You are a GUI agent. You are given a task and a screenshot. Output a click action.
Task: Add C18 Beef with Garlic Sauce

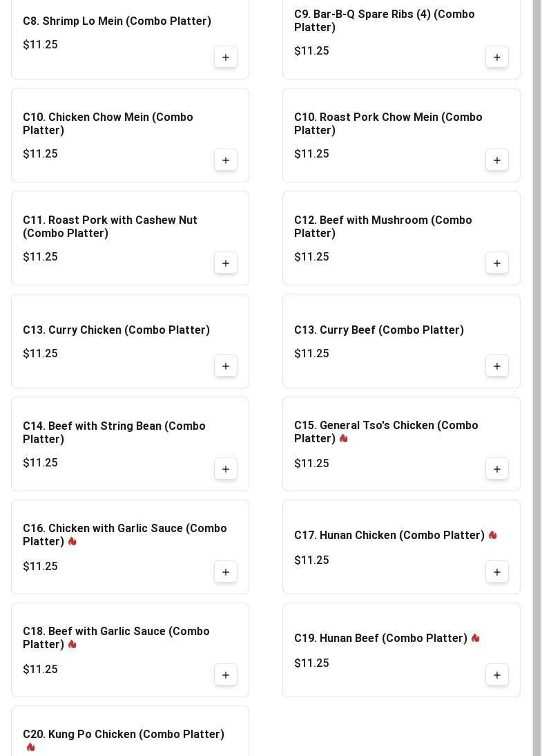pos(226,675)
